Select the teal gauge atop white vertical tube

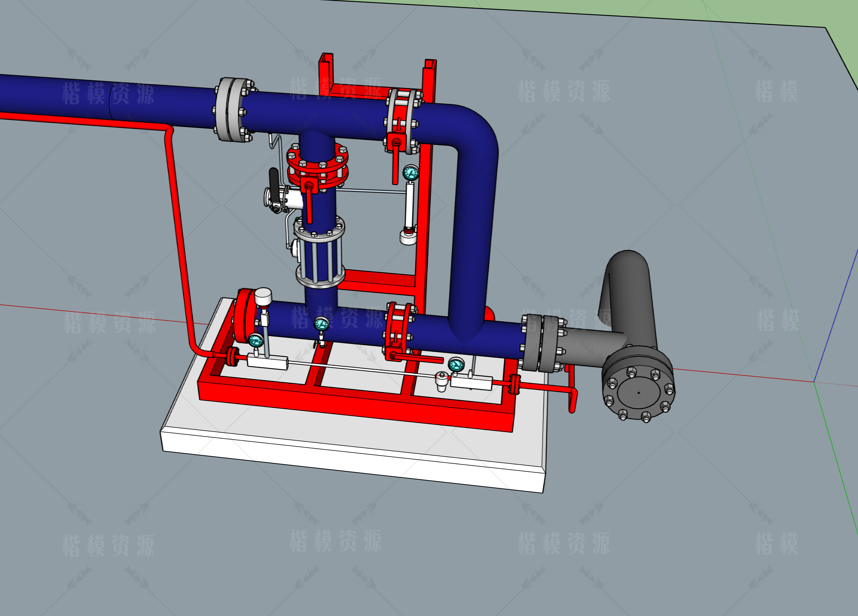(x=410, y=173)
